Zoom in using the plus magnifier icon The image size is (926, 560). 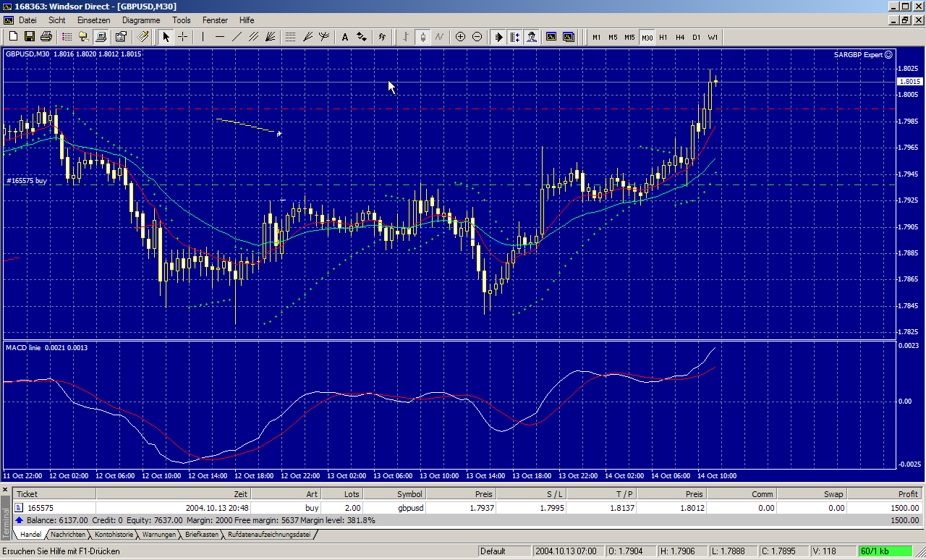(x=460, y=37)
